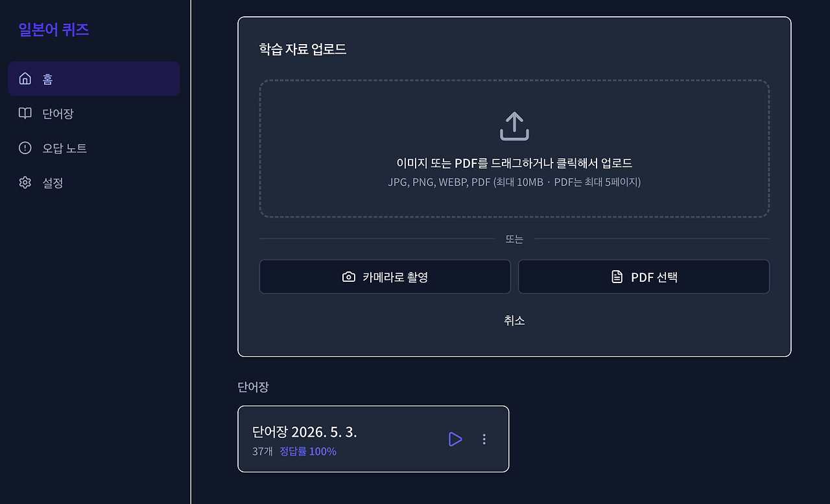
Task: Click the home icon in sidebar
Action: pos(25,79)
